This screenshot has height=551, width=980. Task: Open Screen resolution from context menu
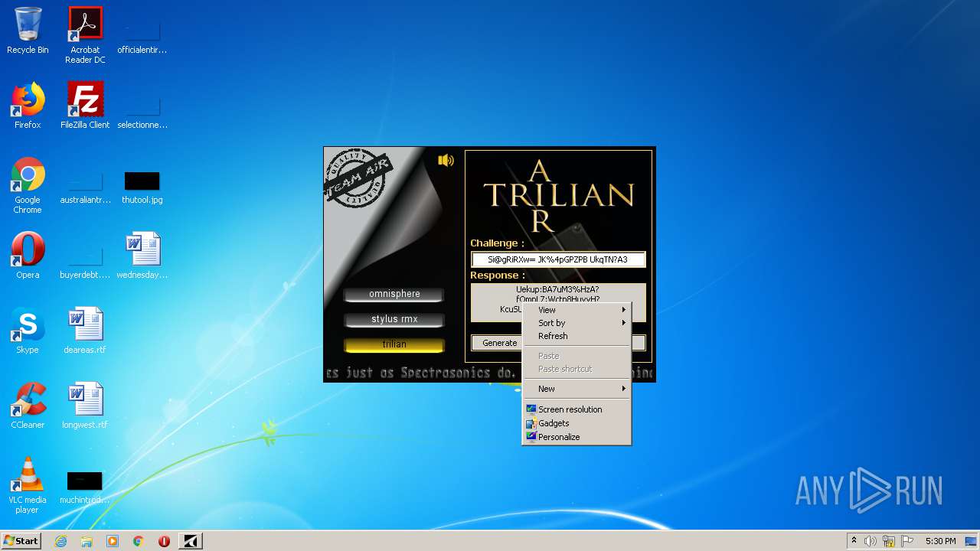(x=577, y=409)
